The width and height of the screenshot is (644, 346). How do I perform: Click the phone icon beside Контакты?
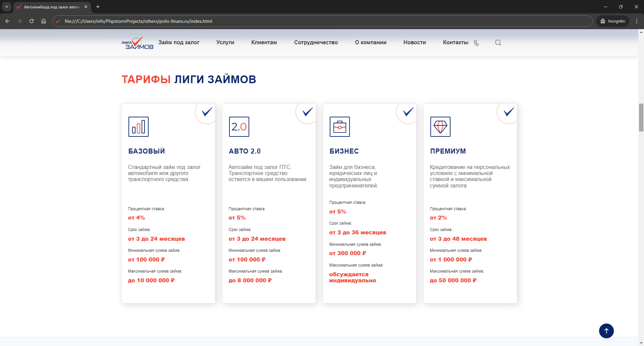coord(476,43)
